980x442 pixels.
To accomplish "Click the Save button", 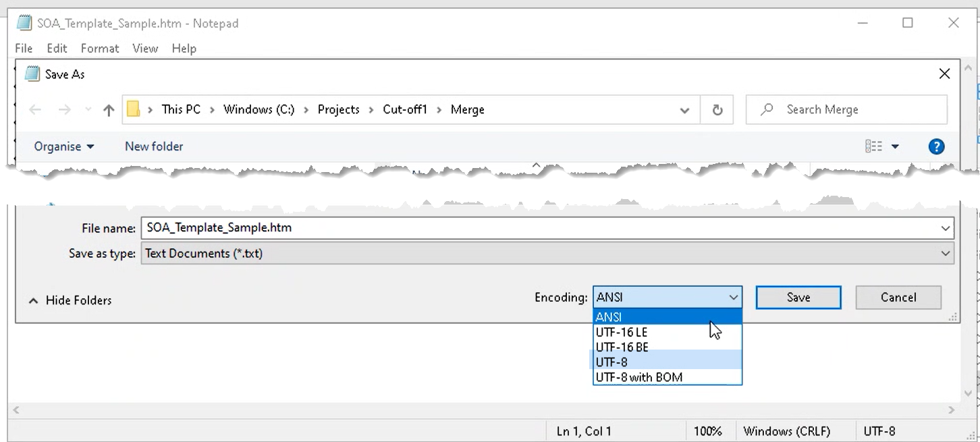I will pos(798,298).
